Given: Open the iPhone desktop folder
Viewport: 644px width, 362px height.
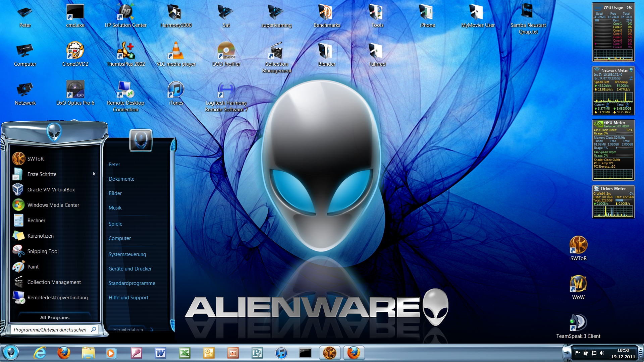Looking at the screenshot, I should point(427,16).
